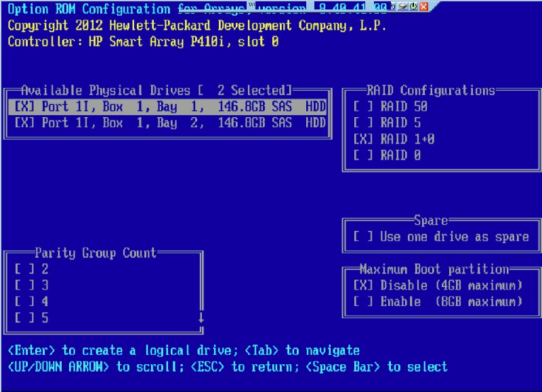Select parity group count 3

[x=24, y=286]
